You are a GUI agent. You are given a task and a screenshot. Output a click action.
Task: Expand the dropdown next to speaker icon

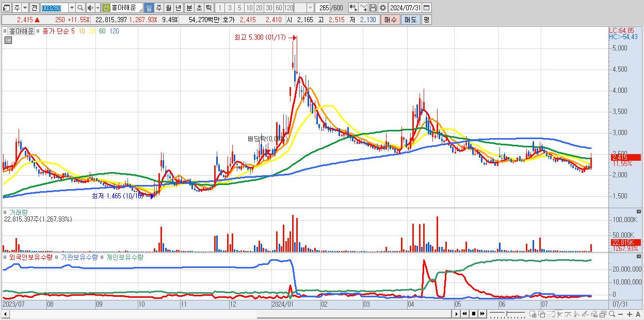(98, 8)
